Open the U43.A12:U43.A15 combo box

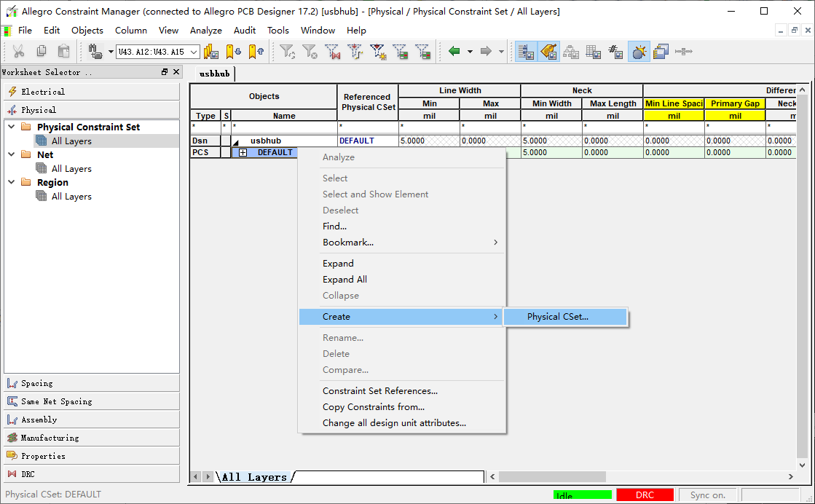158,52
